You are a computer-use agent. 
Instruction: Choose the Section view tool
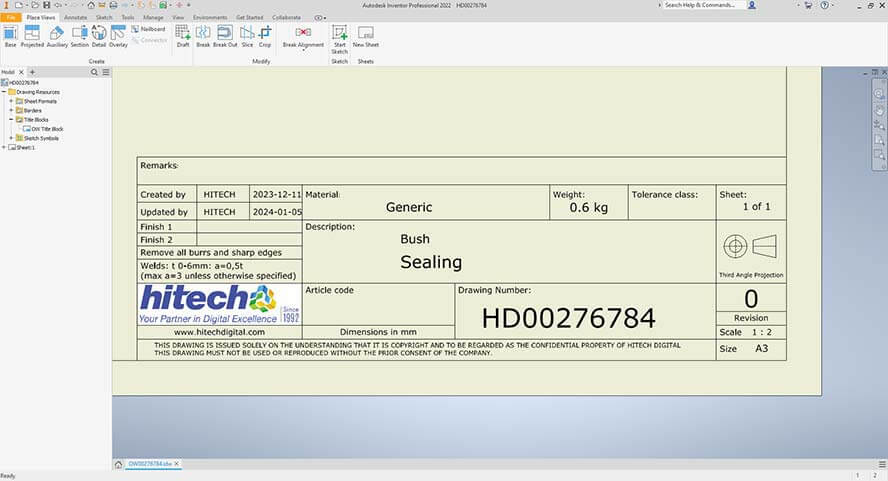(x=80, y=36)
